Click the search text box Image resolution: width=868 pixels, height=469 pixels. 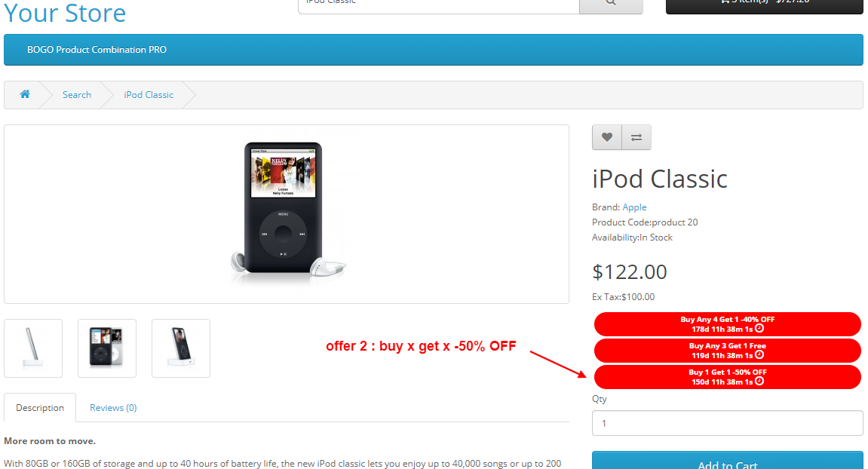(439, 3)
